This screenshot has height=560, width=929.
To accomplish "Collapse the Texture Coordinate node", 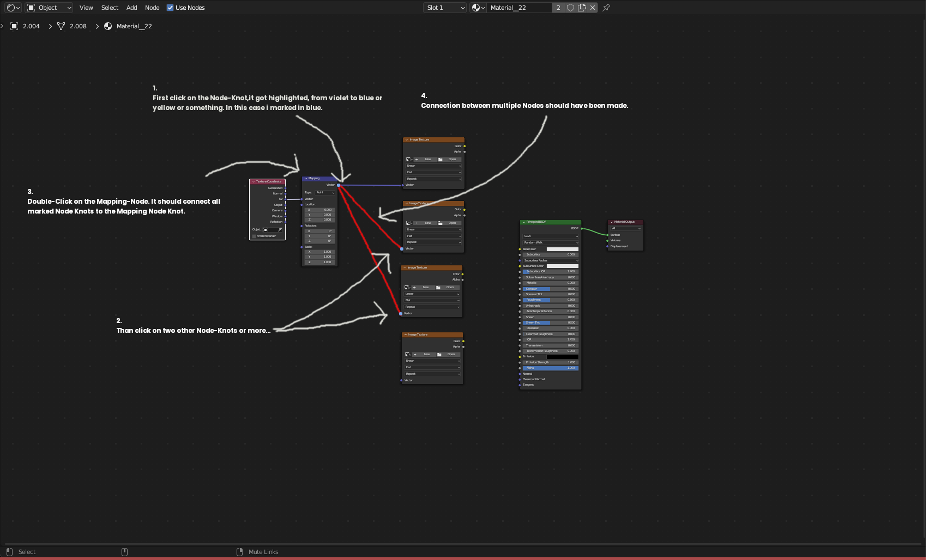I will pos(254,182).
